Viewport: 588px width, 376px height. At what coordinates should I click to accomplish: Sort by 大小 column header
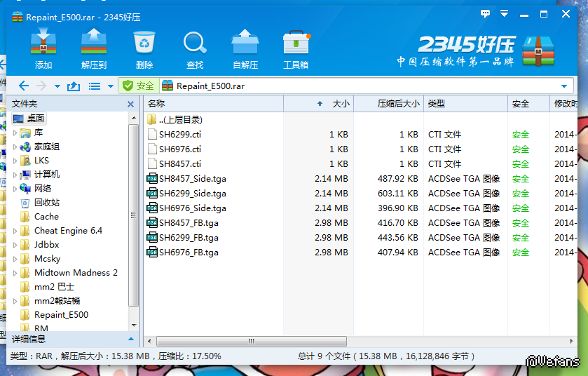click(318, 104)
